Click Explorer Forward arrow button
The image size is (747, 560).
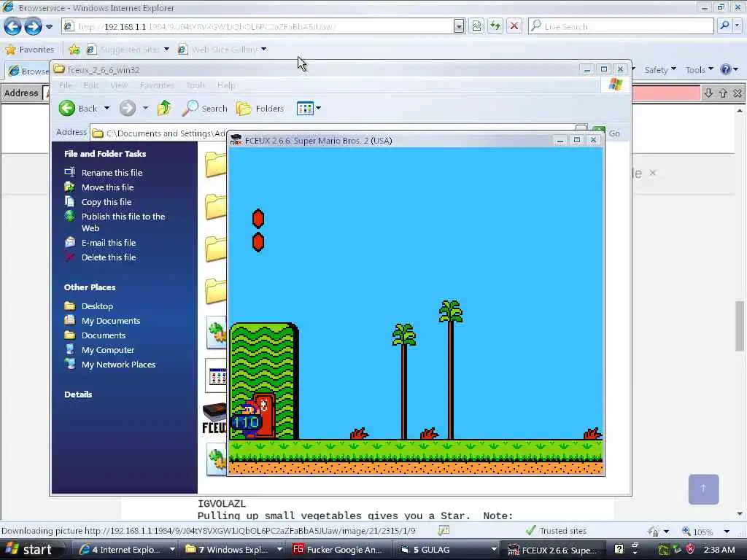[x=127, y=108]
